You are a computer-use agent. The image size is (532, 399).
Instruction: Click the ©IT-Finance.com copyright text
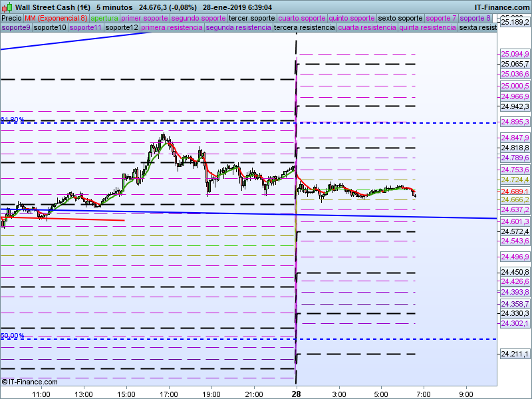(30, 382)
